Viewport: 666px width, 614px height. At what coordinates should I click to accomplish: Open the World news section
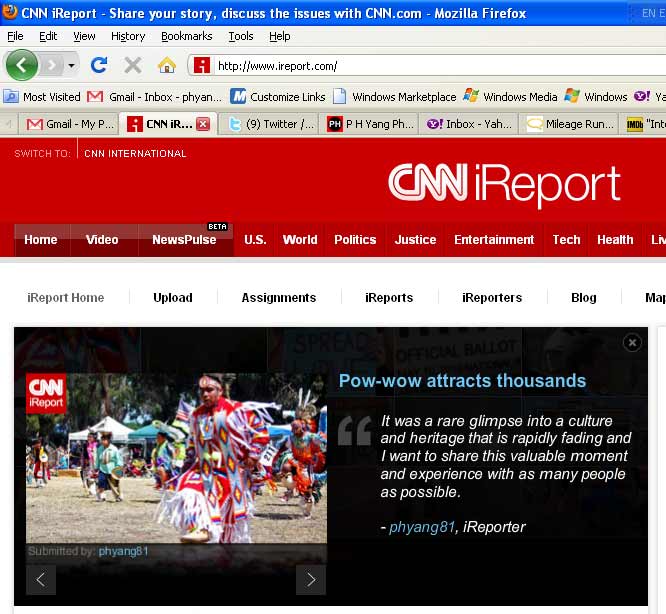point(300,239)
